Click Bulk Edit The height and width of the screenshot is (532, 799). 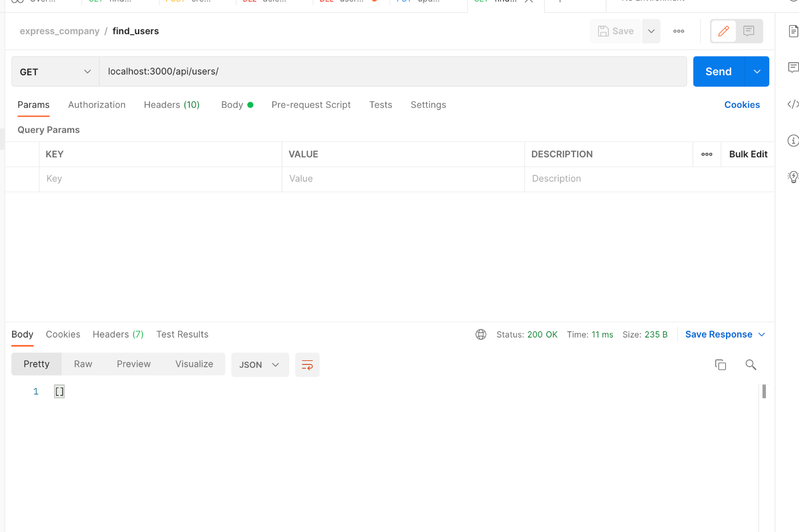[x=748, y=155]
